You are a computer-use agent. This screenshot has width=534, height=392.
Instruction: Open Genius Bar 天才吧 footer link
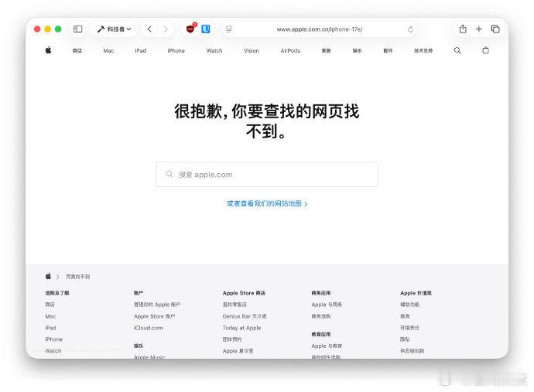pyautogui.click(x=245, y=316)
